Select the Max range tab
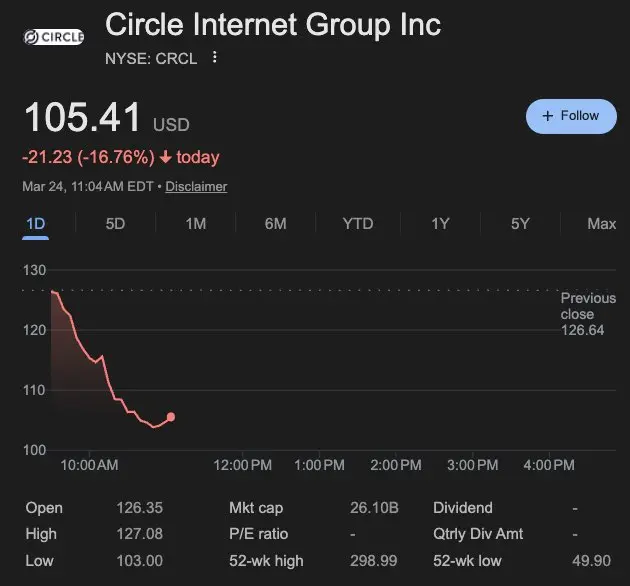The width and height of the screenshot is (630, 586). click(601, 224)
